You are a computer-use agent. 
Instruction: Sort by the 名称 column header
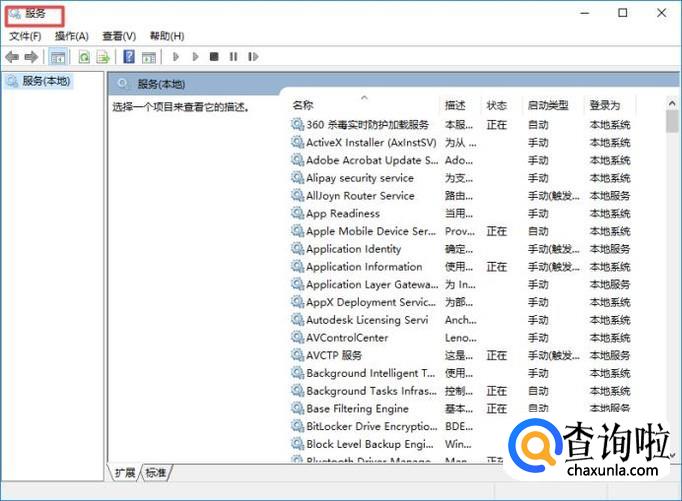tap(303, 105)
